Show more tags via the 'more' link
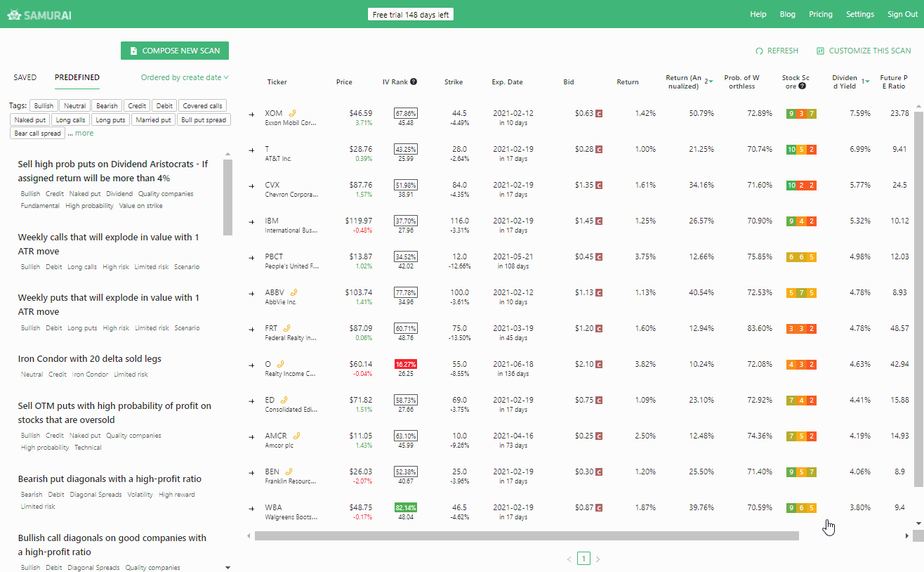The image size is (924, 572). [84, 133]
